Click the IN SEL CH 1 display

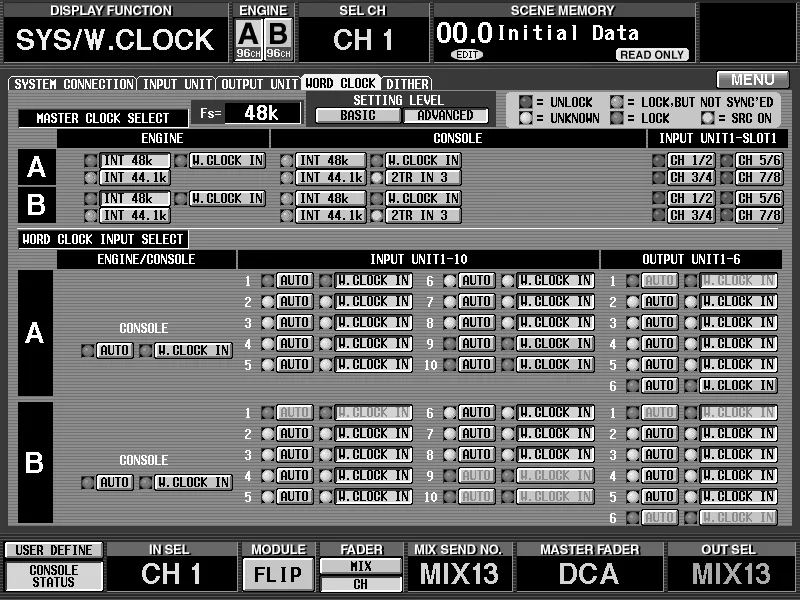point(171,573)
